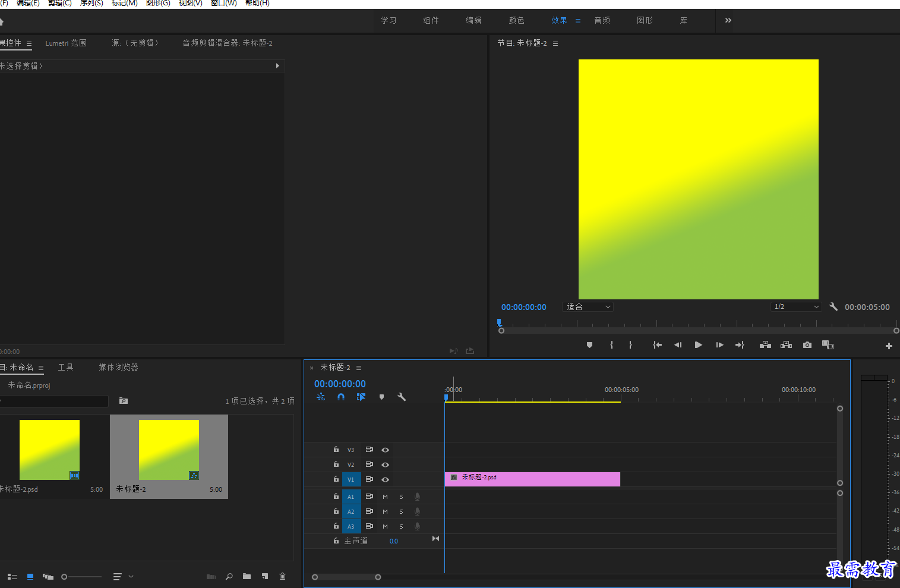Toggle linked selection icon in timeline
900x588 pixels.
click(361, 397)
